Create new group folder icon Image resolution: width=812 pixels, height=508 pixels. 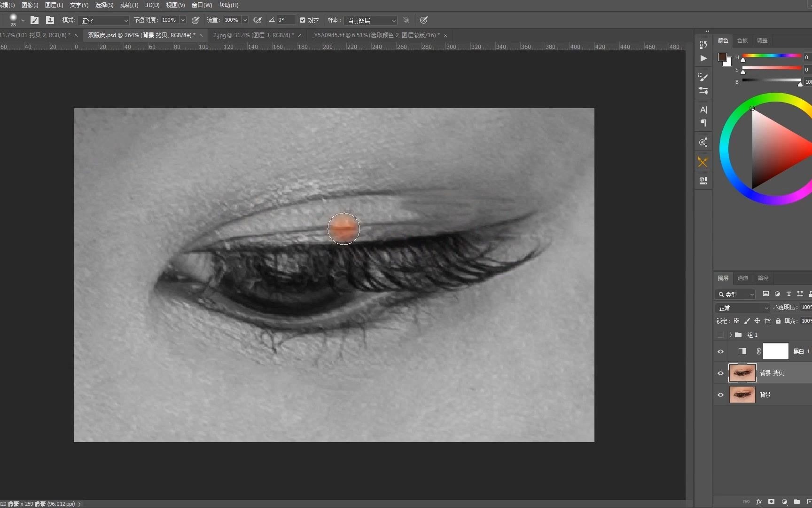tap(797, 502)
